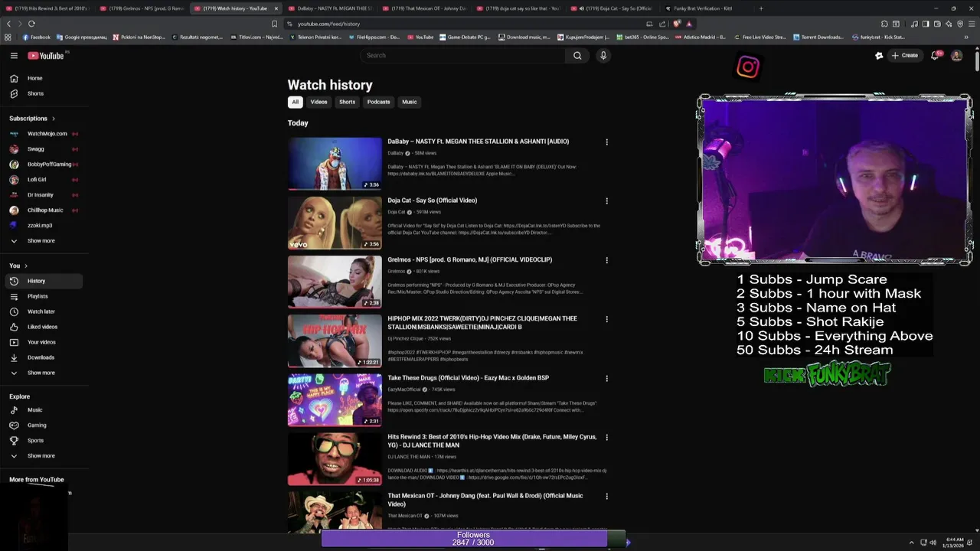Open Take These Drugs video title
Screen dimensions: 980x551
(x=468, y=378)
